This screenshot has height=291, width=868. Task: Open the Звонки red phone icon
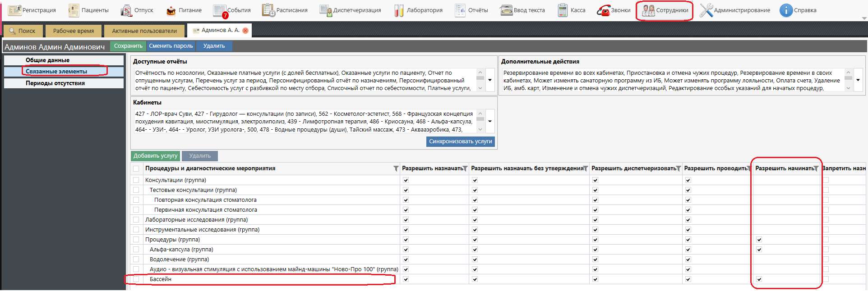pyautogui.click(x=603, y=10)
